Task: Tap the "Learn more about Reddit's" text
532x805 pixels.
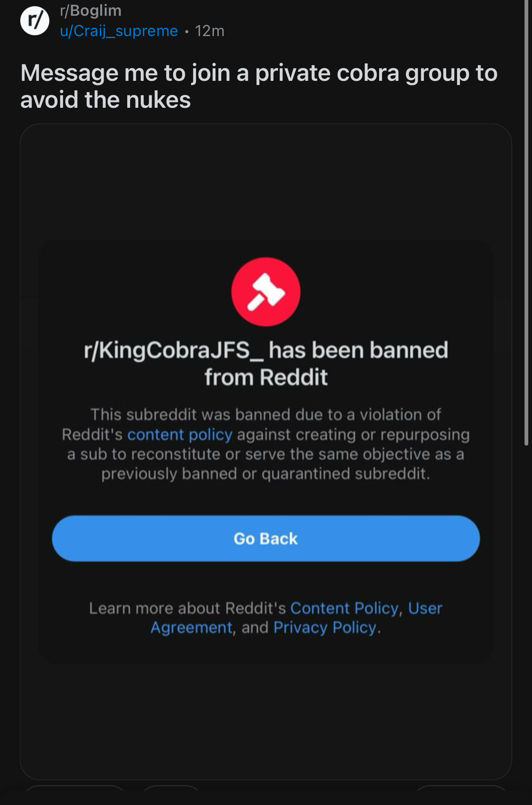Action: pos(187,608)
